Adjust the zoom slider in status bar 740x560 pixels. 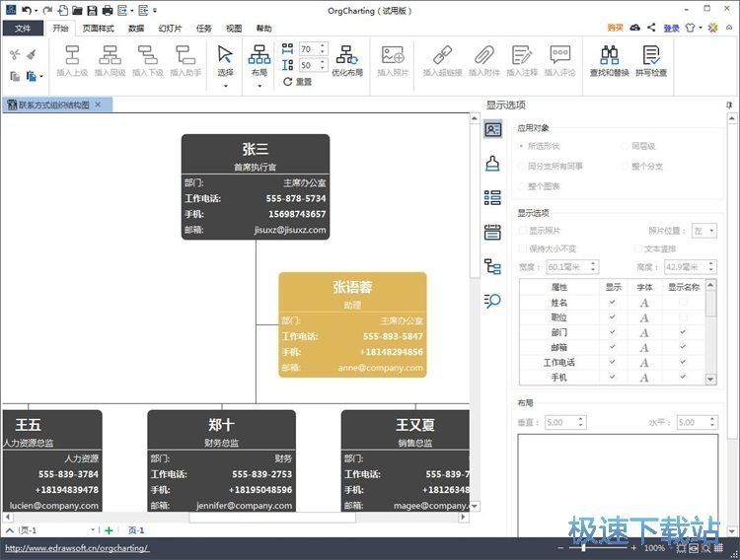tap(584, 548)
